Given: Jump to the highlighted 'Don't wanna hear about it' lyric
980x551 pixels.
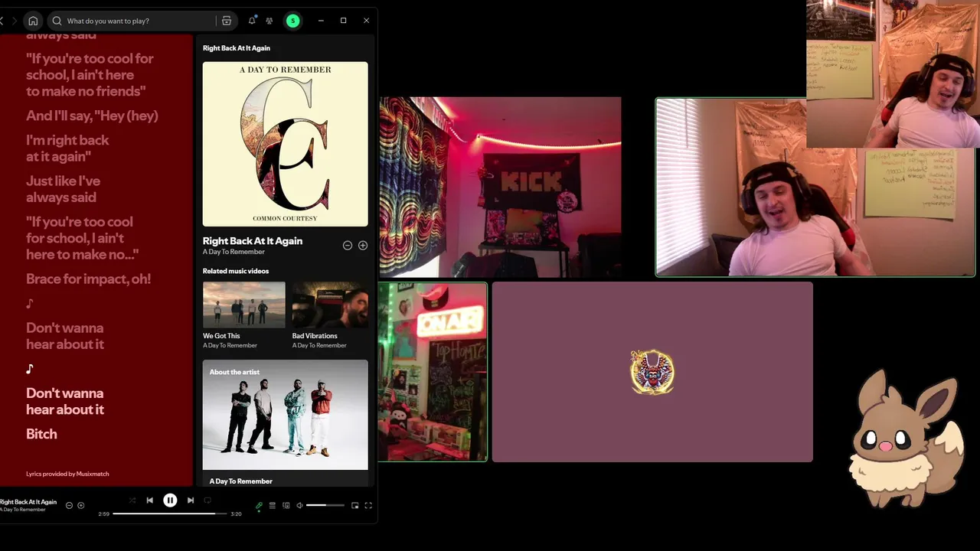Looking at the screenshot, I should [x=65, y=401].
